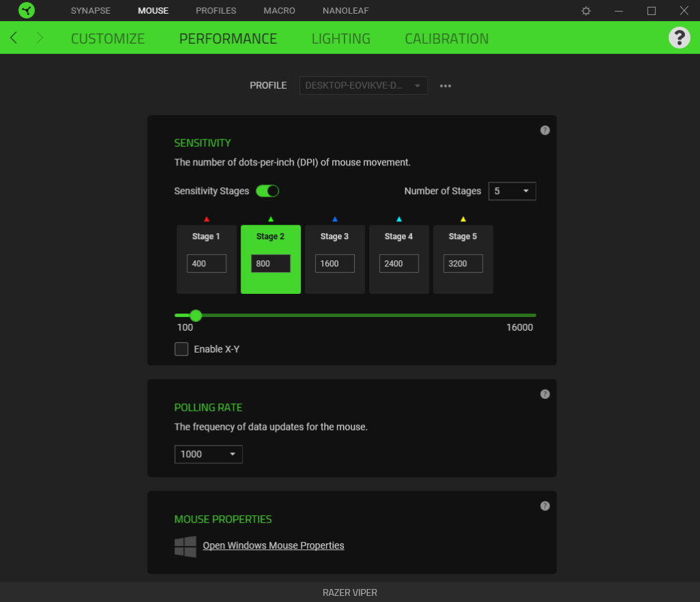Click the Stage 5 DPI field 3200
This screenshot has height=602, width=700.
[x=463, y=263]
